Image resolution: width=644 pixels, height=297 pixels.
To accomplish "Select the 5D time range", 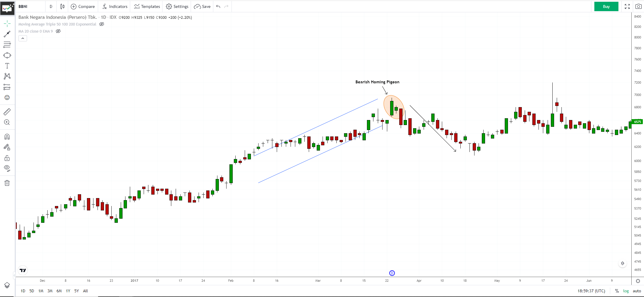I will coord(32,291).
